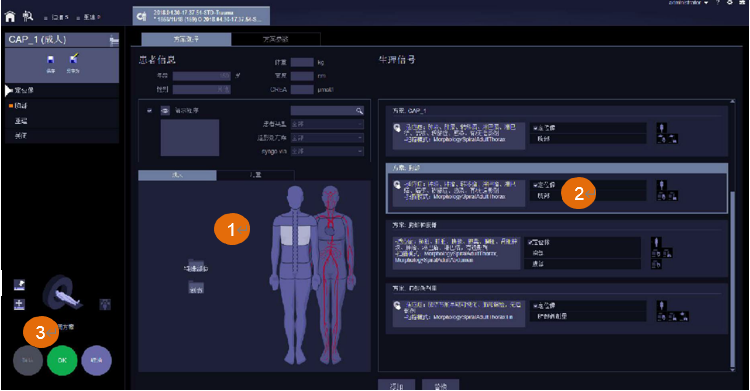The height and width of the screenshot is (391, 750).
Task: Open the patient search icon beside home
Action: tap(28, 17)
